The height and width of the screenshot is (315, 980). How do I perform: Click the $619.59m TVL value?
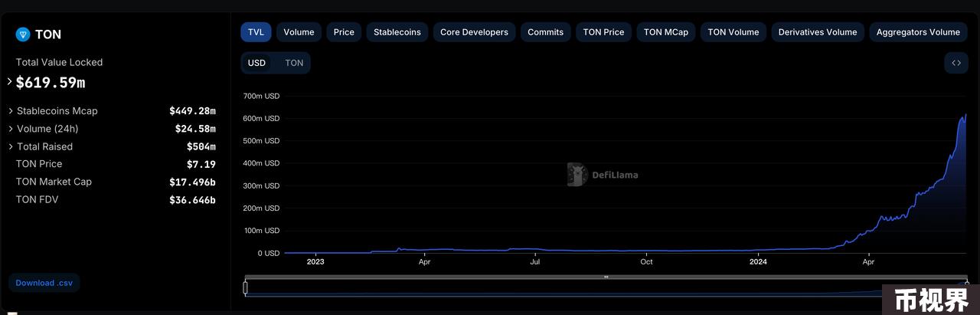tap(51, 82)
